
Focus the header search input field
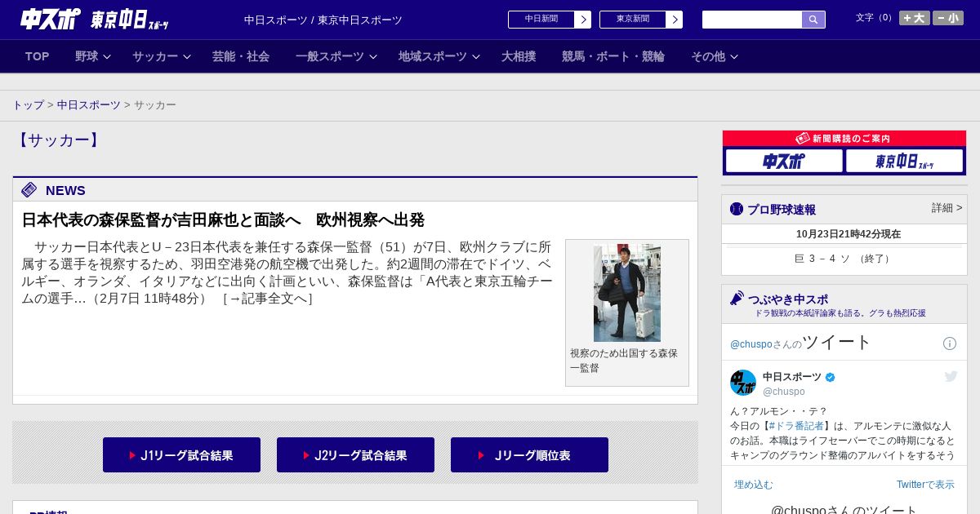point(752,20)
